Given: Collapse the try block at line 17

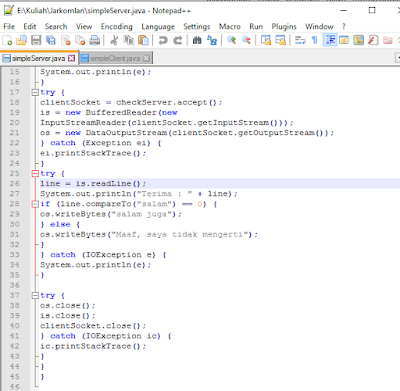Looking at the screenshot, I should (35, 92).
